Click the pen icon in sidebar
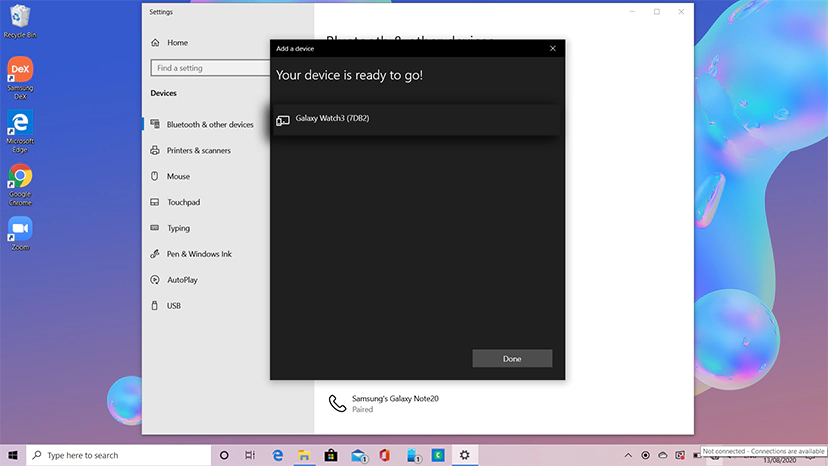828x466 pixels. pos(155,254)
